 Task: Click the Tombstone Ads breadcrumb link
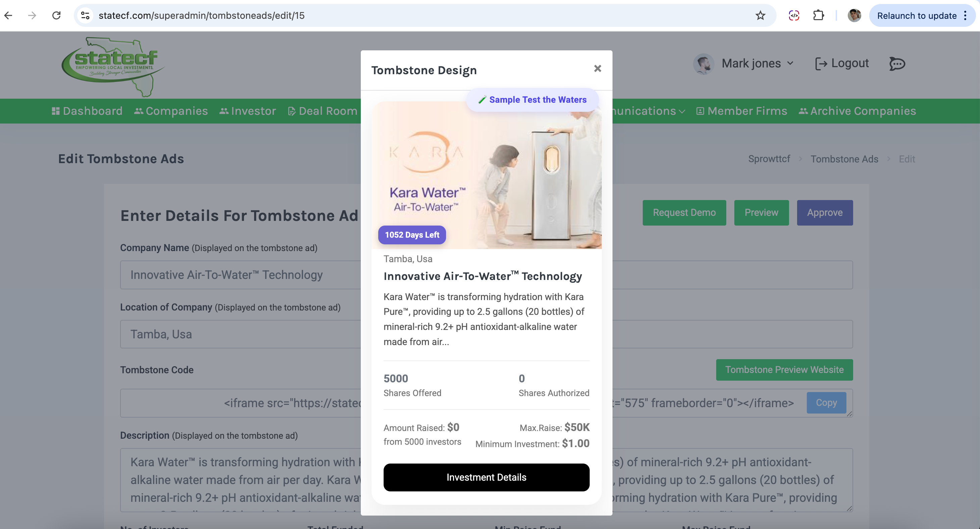coord(844,159)
